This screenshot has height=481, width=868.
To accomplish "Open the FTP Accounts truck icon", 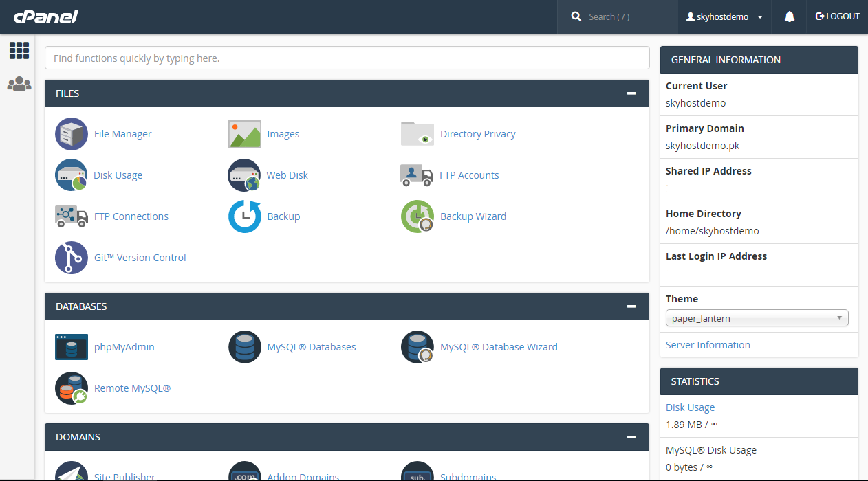I will click(417, 175).
